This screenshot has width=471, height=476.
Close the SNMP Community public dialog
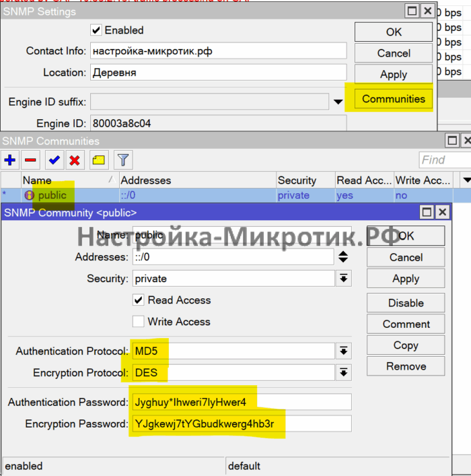443,212
